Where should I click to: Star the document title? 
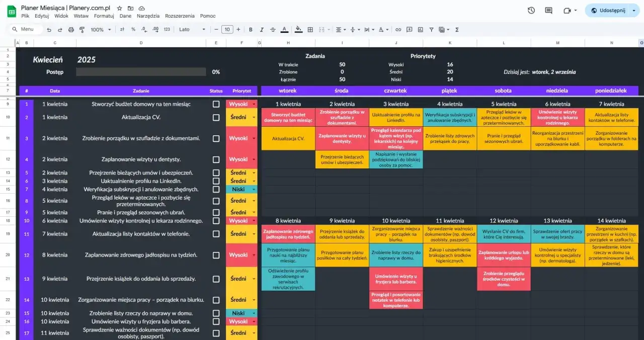[119, 9]
